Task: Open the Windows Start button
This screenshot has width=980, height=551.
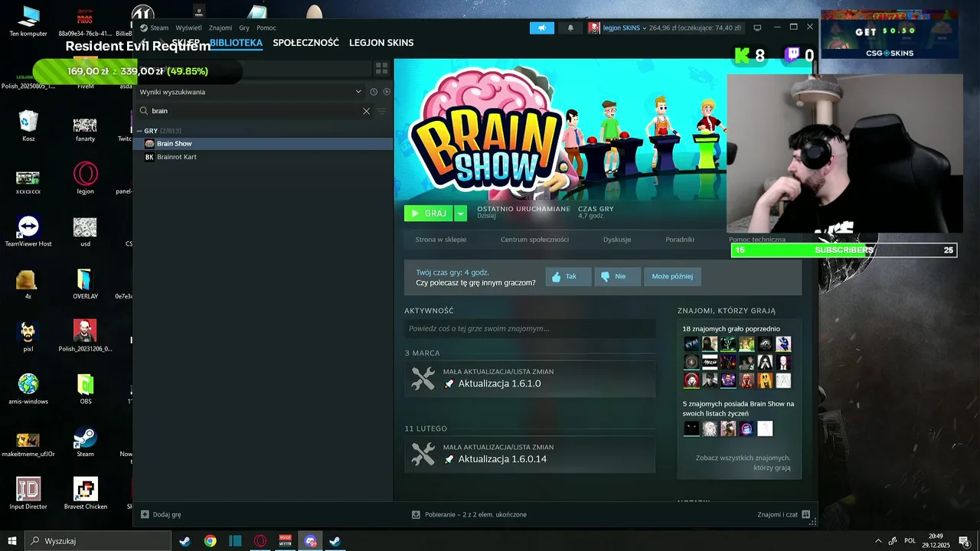Action: 11,541
